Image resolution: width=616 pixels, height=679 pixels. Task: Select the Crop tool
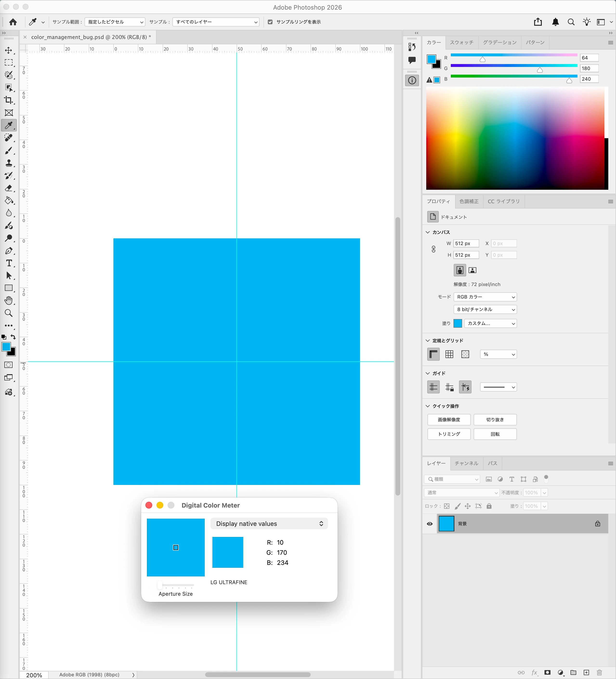9,100
